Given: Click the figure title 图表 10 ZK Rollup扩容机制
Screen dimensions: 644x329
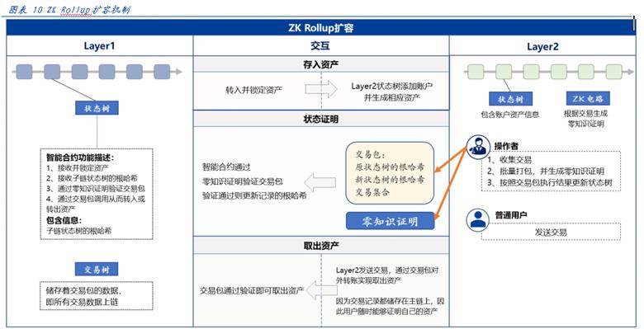Looking at the screenshot, I should pos(69,10).
